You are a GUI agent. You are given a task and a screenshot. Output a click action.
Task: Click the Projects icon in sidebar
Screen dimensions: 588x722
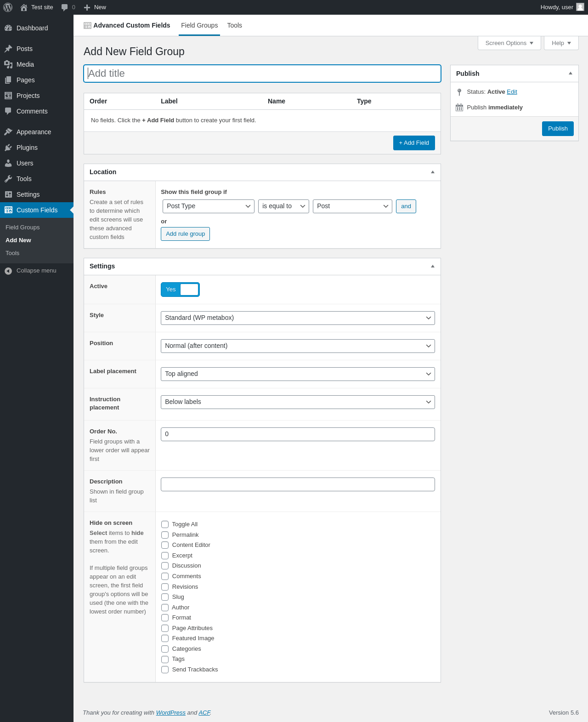click(x=8, y=96)
